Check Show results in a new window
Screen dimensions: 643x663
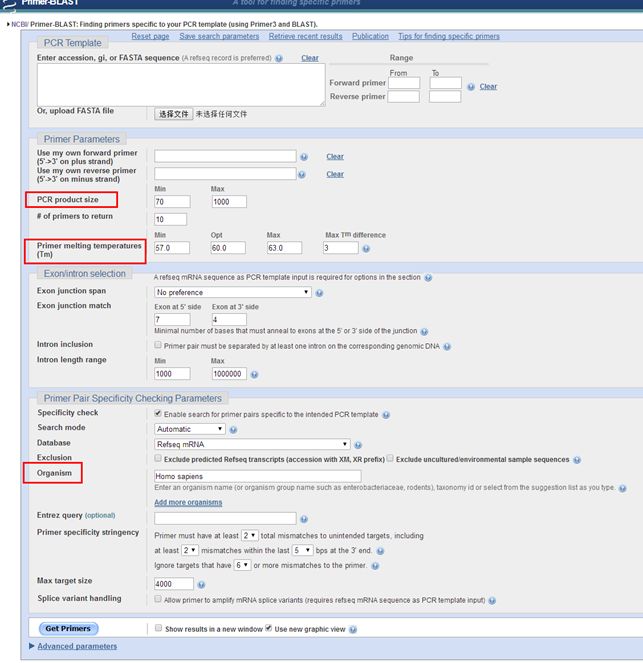(159, 628)
